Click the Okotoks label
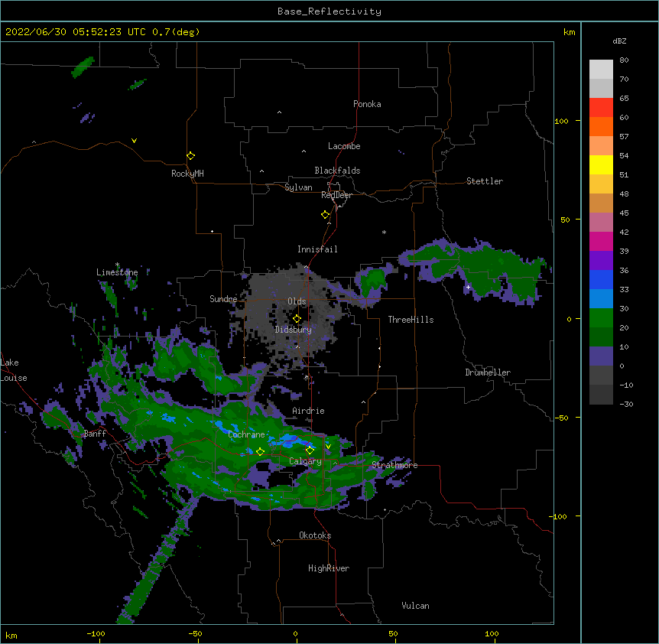Viewport: 659px width, 644px height. pyautogui.click(x=315, y=535)
